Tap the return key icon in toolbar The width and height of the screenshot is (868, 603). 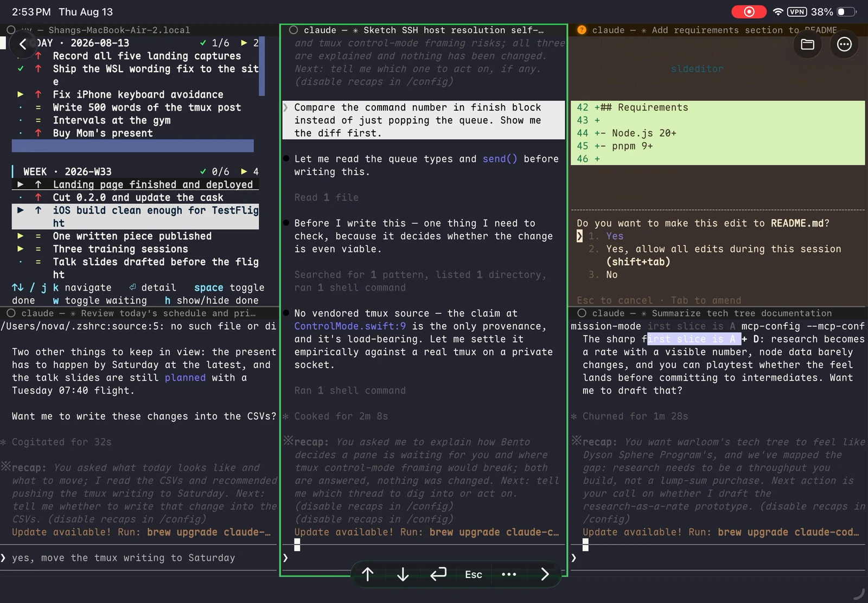coord(438,574)
